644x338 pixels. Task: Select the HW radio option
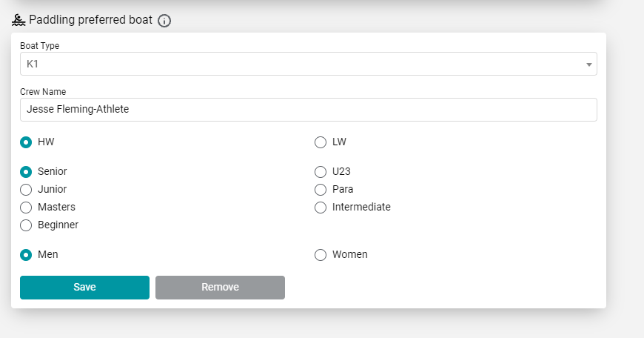(x=26, y=142)
